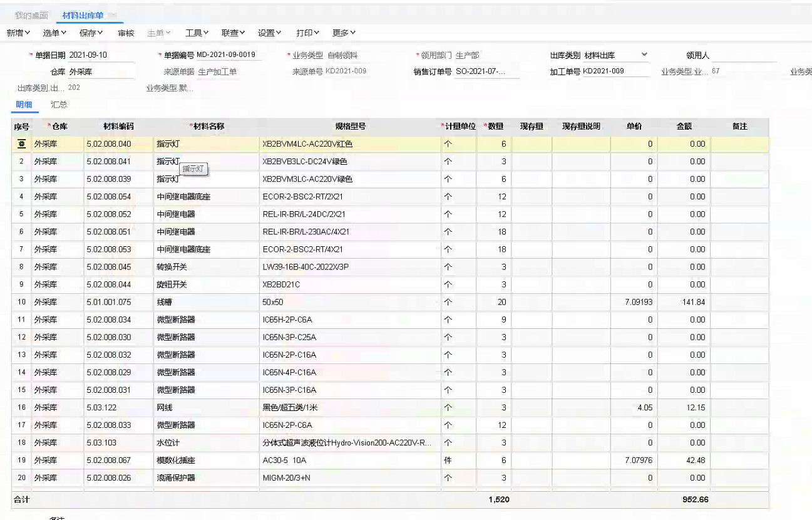Open the 工具 dropdown menu
812x520 pixels.
coord(198,33)
